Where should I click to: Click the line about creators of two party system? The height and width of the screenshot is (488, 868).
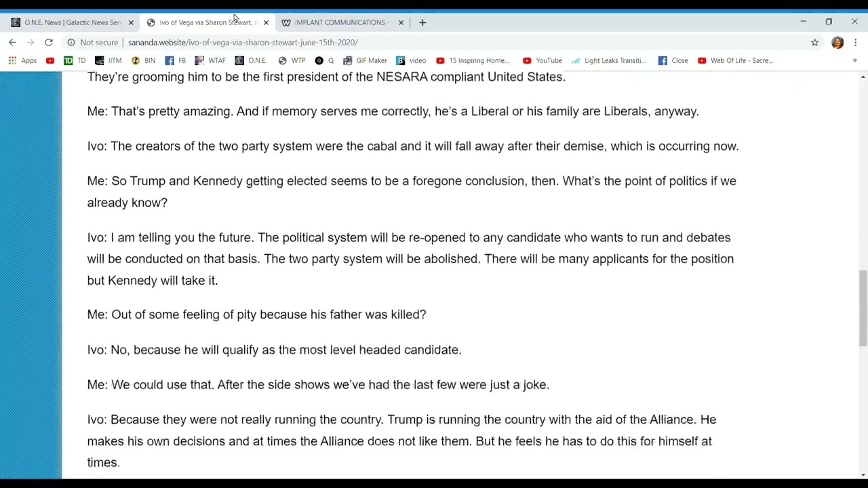(412, 146)
